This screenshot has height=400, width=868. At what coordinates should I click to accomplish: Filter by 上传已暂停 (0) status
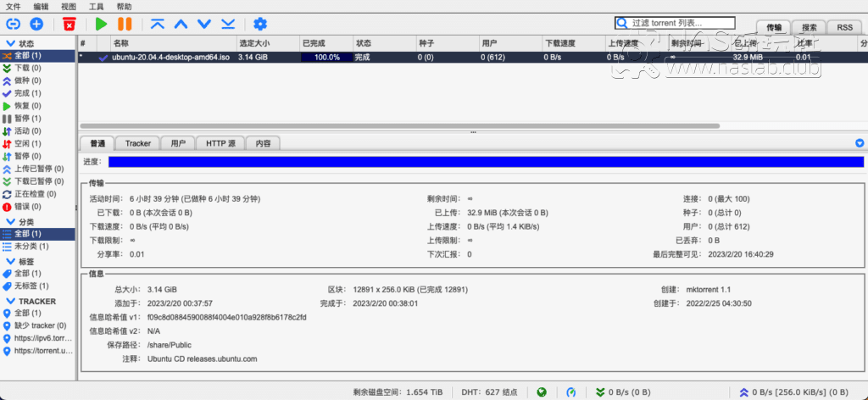37,169
